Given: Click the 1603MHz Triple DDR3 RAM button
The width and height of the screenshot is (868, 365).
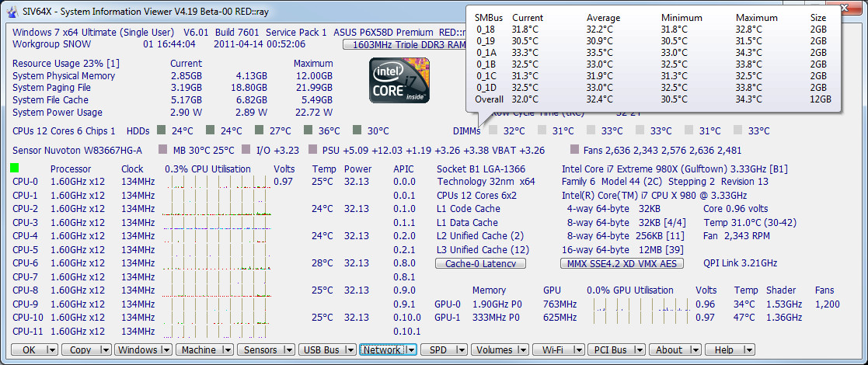Looking at the screenshot, I should pyautogui.click(x=404, y=44).
